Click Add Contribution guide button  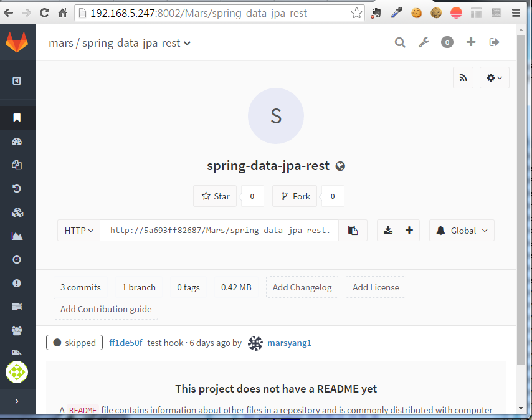point(106,309)
